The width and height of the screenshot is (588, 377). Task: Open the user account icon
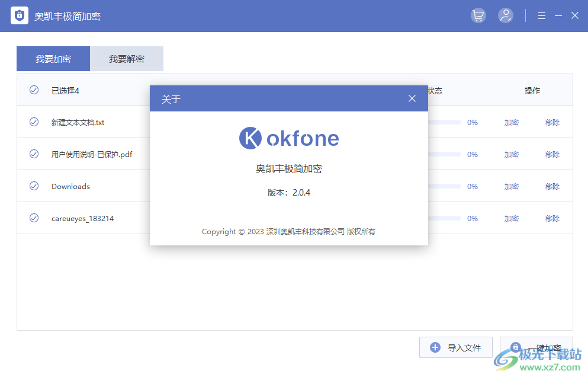pyautogui.click(x=506, y=16)
